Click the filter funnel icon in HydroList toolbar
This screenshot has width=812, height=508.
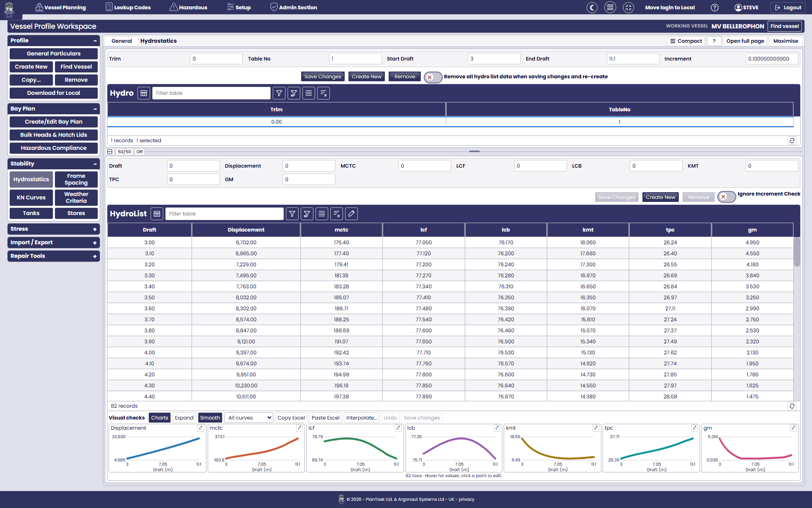pyautogui.click(x=292, y=214)
